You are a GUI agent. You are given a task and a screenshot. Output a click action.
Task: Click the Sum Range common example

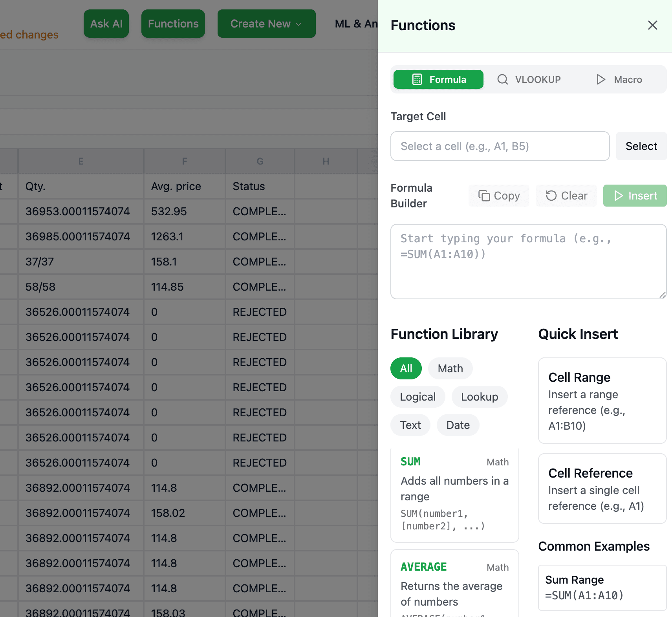602,588
